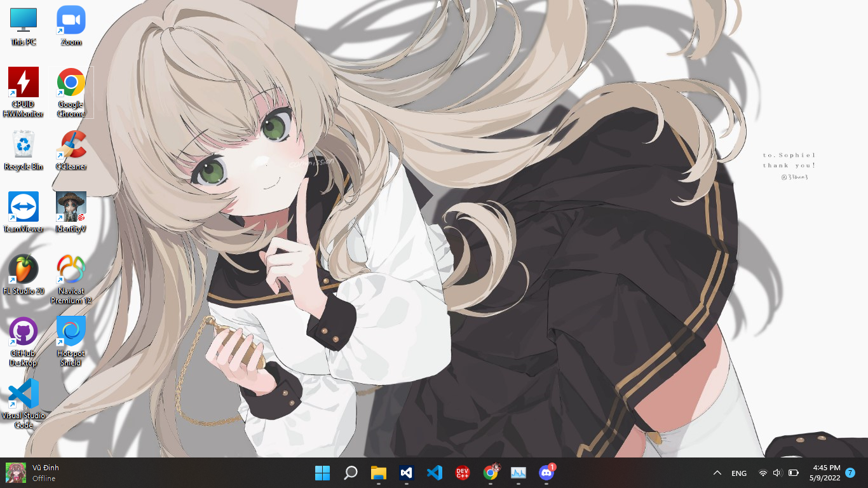Open notification center badge 7
The image size is (868, 488).
tap(850, 473)
